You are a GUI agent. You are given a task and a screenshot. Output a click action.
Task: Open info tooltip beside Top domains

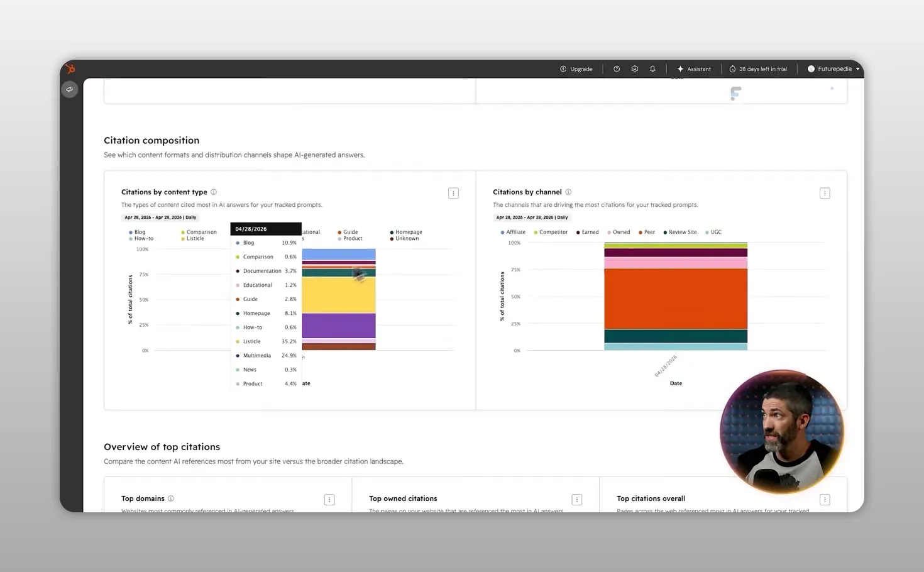[x=171, y=498]
